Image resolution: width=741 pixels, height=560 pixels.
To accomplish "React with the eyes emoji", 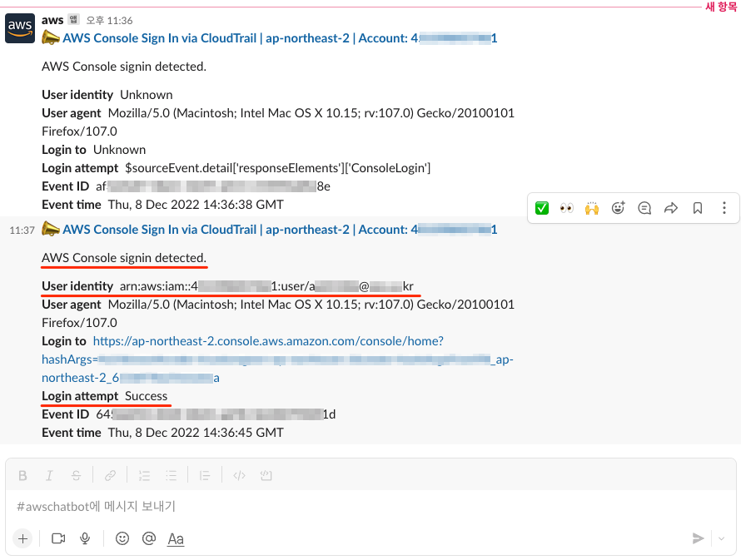I will pos(566,207).
